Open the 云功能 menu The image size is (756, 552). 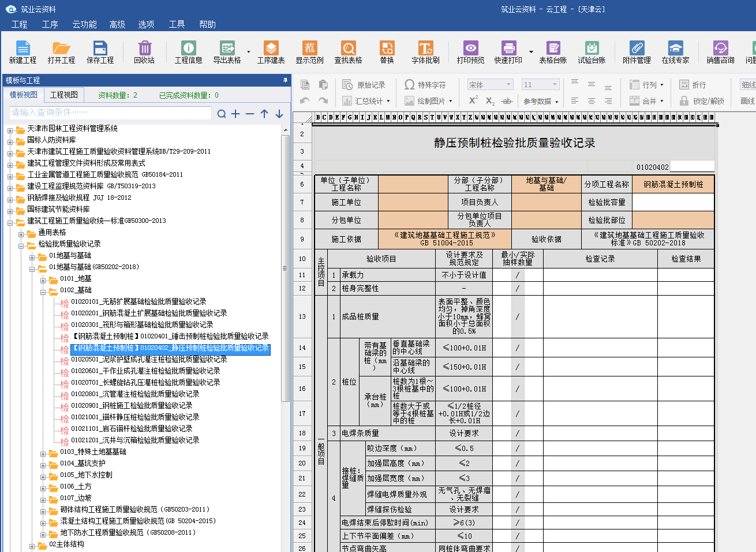(84, 24)
